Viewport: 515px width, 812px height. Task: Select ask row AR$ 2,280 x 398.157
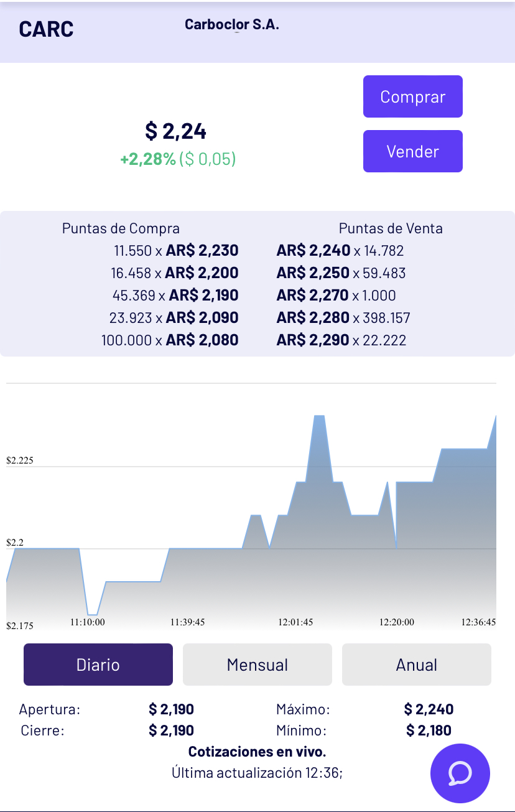coord(343,318)
